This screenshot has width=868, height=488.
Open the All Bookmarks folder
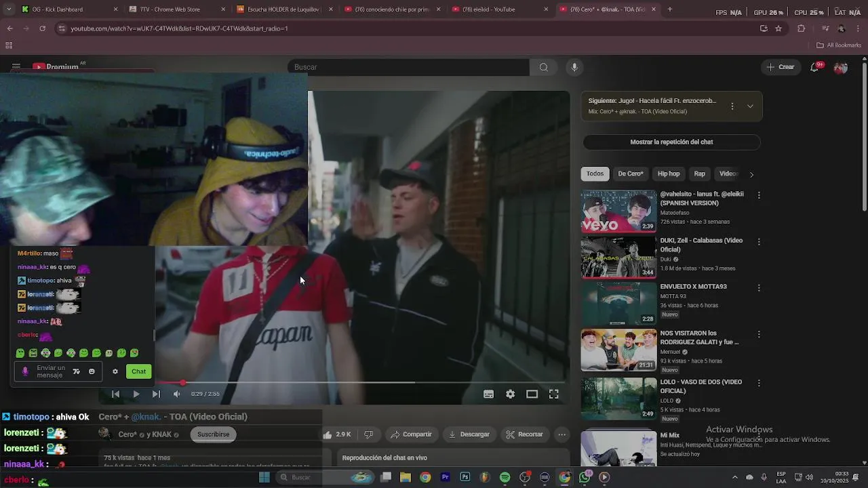pos(839,45)
